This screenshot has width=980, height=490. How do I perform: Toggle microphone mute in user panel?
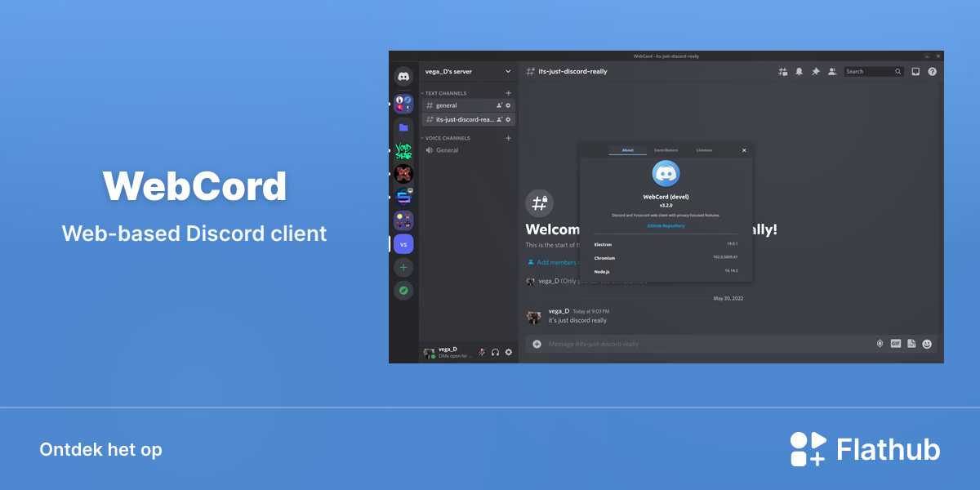[x=482, y=352]
